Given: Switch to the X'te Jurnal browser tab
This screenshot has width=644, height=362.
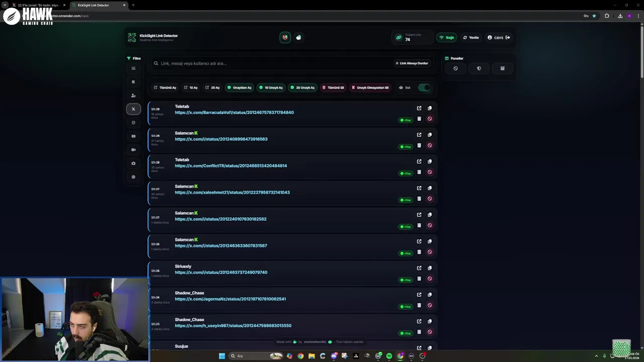Looking at the screenshot, I should (38, 5).
